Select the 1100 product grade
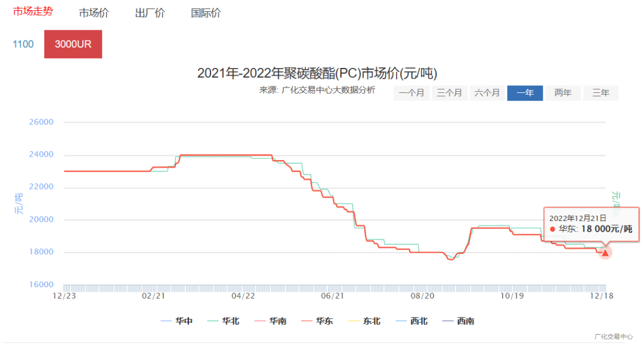Viewport: 644px width, 345px height. tap(23, 44)
